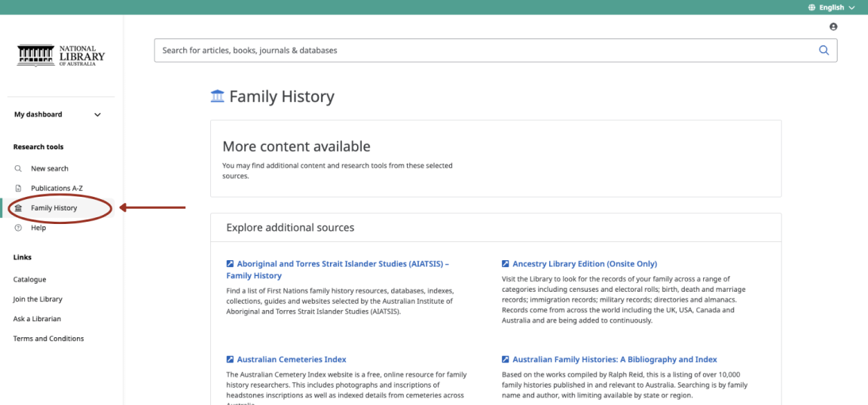
Task: Click the search magnifier icon
Action: 824,51
